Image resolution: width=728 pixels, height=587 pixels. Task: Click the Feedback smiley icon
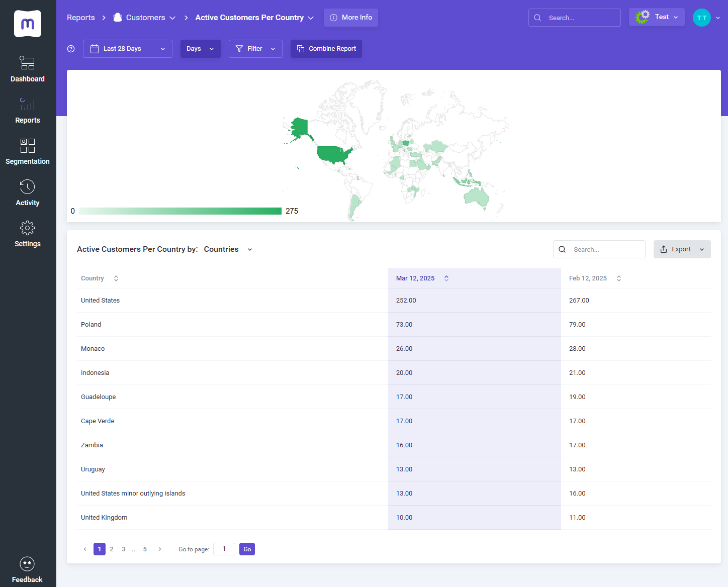(x=27, y=564)
